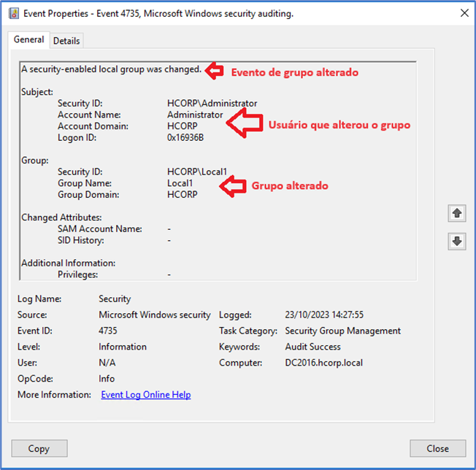Click the Event Properties title bar icon
The width and height of the screenshot is (476, 470).
pos(13,13)
